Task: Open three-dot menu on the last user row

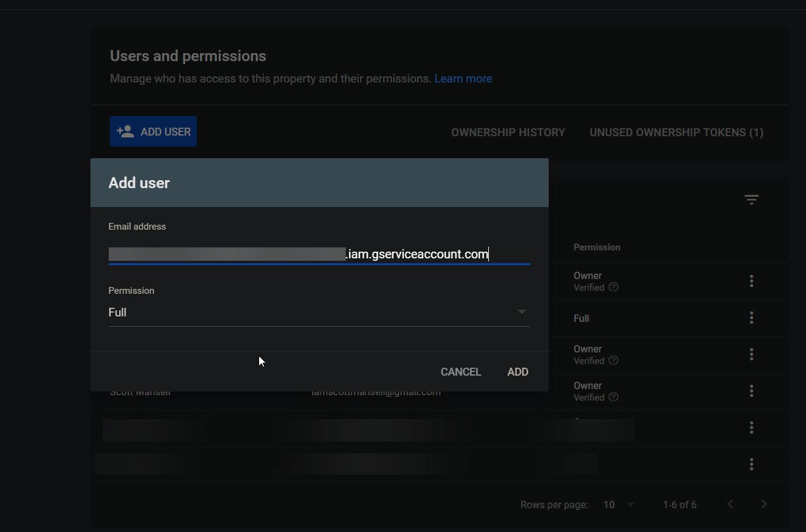Action: pos(751,464)
